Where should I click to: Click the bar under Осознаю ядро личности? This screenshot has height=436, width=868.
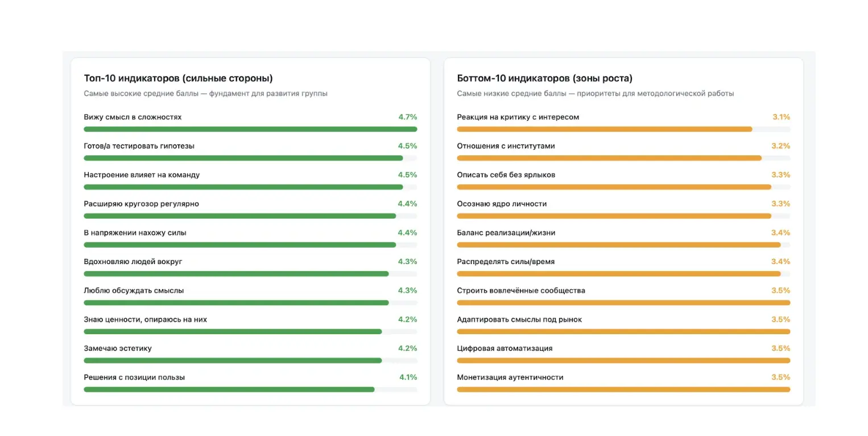click(623, 216)
